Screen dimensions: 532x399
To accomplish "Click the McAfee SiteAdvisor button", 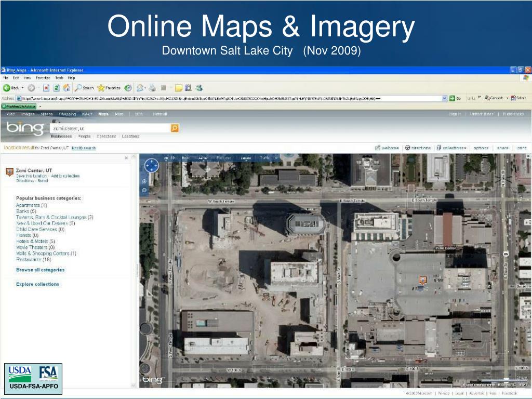I will pos(19,106).
